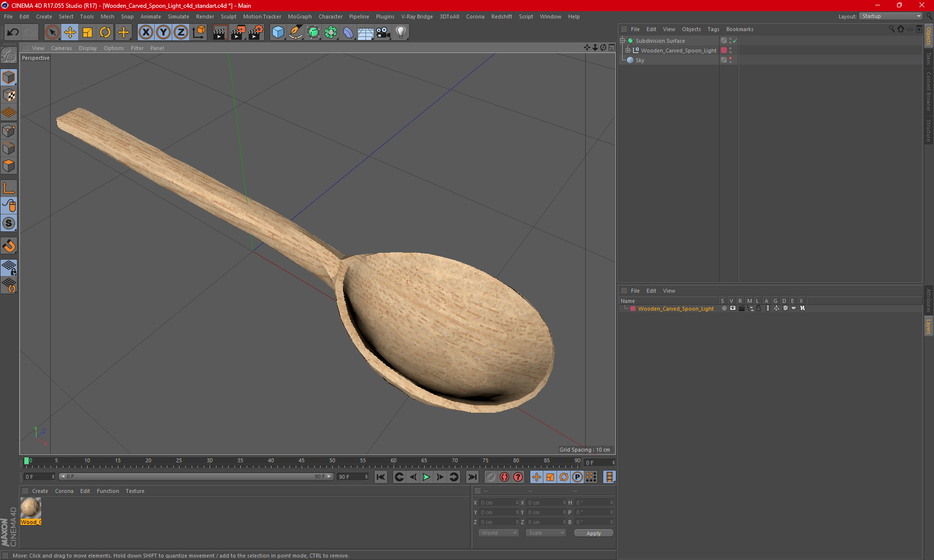Switch to Model mode
Image resolution: width=934 pixels, height=560 pixels.
(x=9, y=77)
